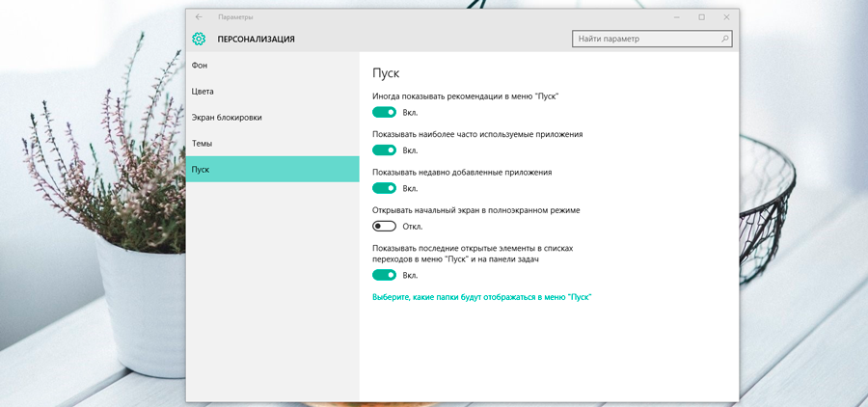
Task: Minimize the Параметры window
Action: coord(677,17)
